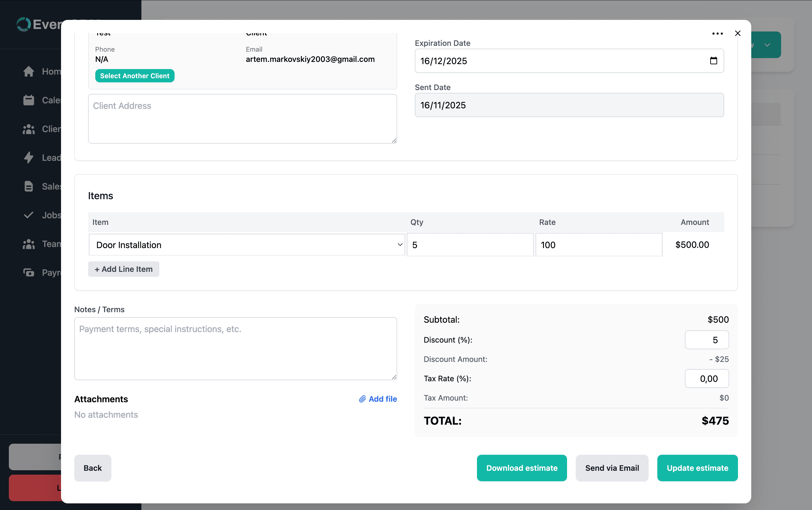Expand the teal dropdown chevron behind dialog

(x=767, y=45)
